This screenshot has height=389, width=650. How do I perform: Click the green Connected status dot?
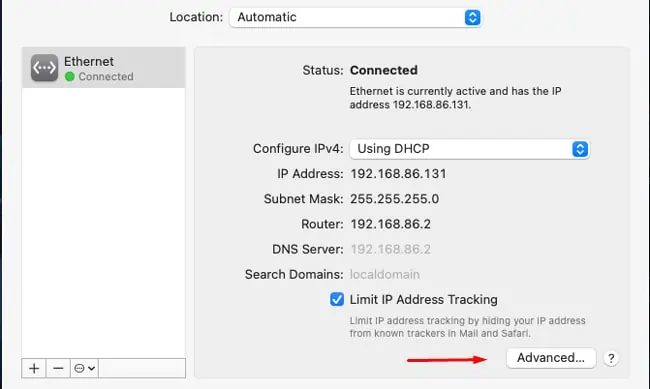coord(70,77)
